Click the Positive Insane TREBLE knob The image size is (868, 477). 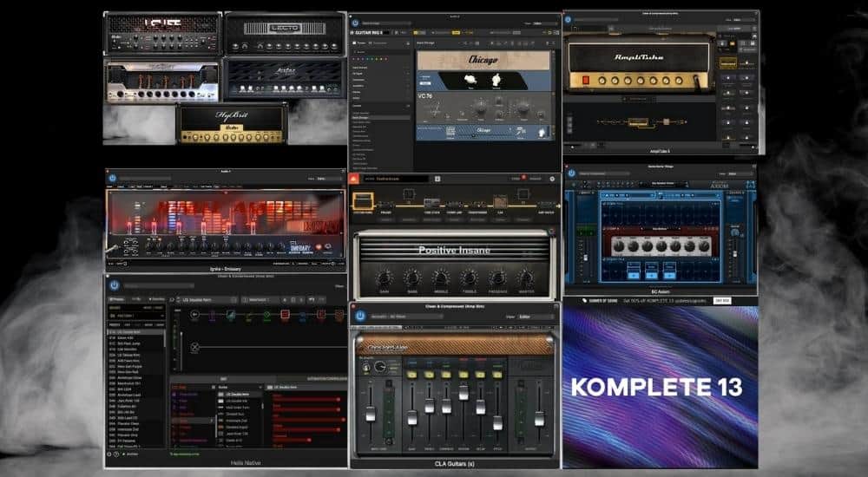coord(469,278)
